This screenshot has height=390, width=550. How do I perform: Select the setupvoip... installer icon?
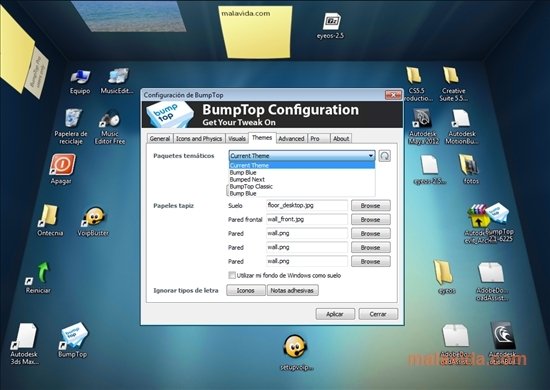pos(295,347)
